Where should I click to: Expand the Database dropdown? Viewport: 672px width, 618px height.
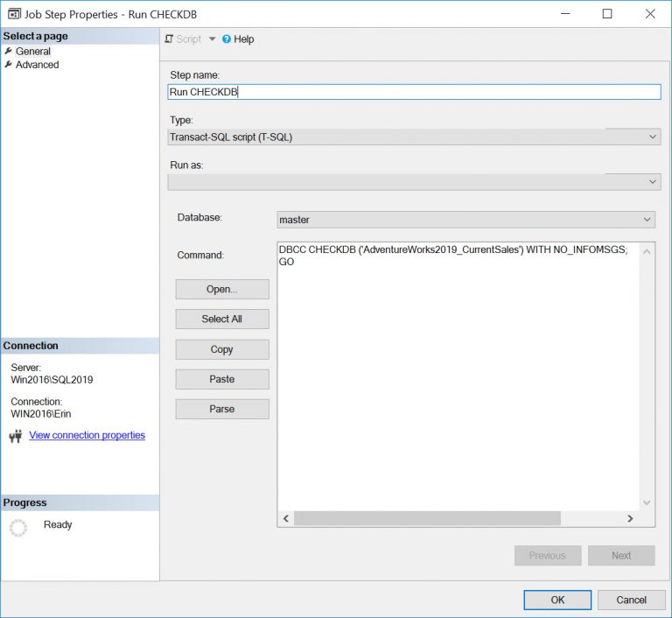647,220
